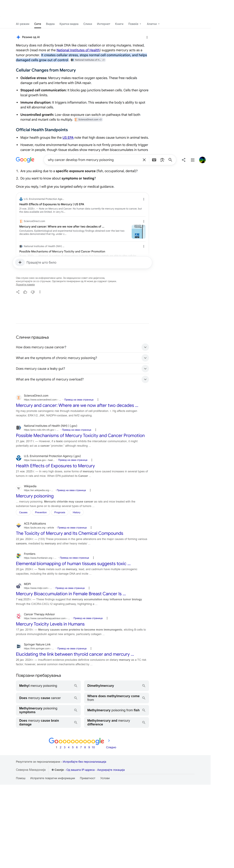Search related query 'Methyl mercury poisoning'
Screen dimensions: 234x868
coord(48,686)
